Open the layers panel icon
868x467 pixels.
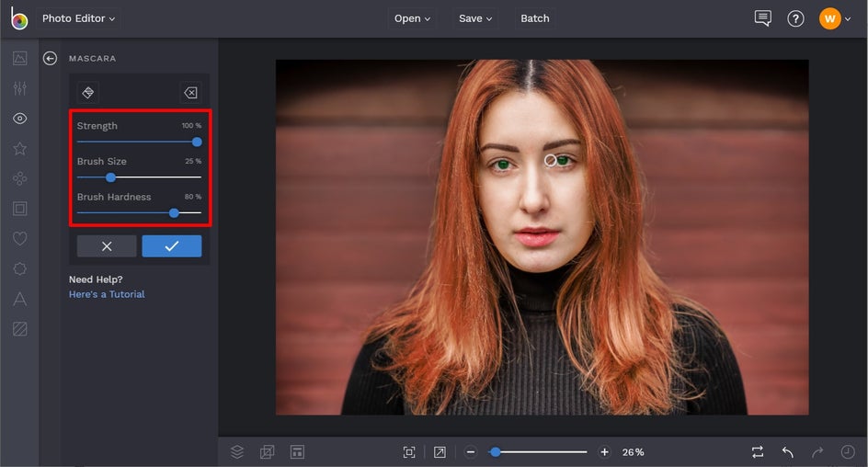point(237,451)
